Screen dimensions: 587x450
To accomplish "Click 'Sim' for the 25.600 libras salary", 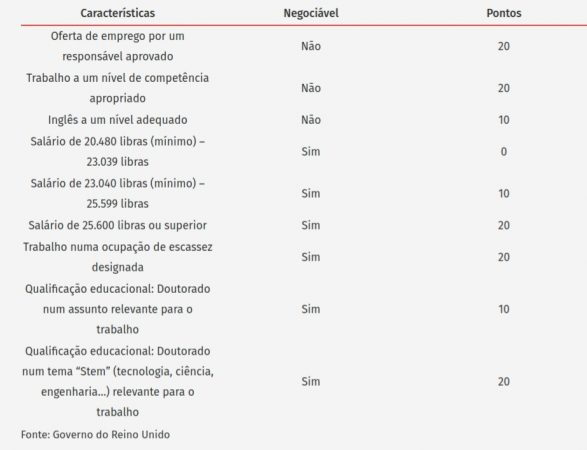I will point(311,225).
